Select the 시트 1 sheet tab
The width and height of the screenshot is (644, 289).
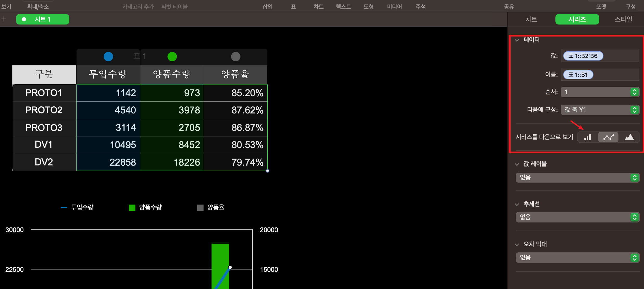[43, 19]
